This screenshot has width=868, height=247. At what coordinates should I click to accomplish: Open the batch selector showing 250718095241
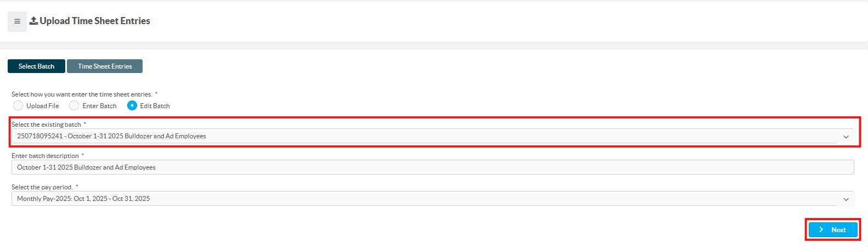(433, 136)
